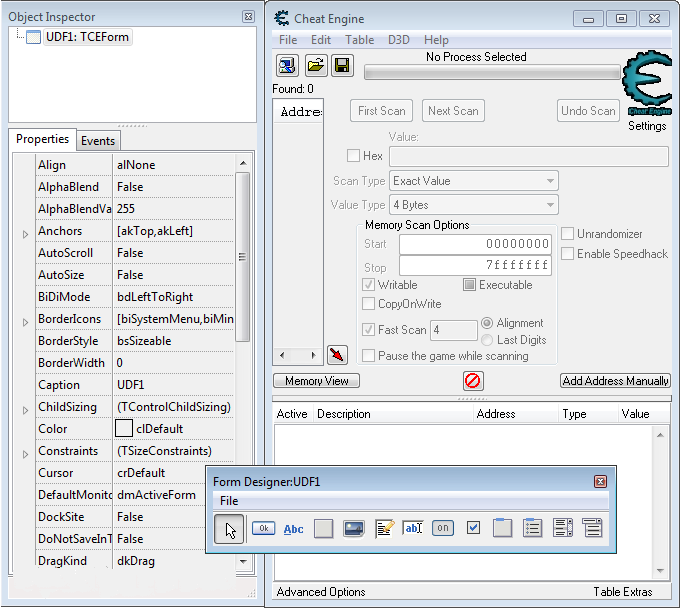Click the Cheat Engine logo settings icon

(x=647, y=83)
